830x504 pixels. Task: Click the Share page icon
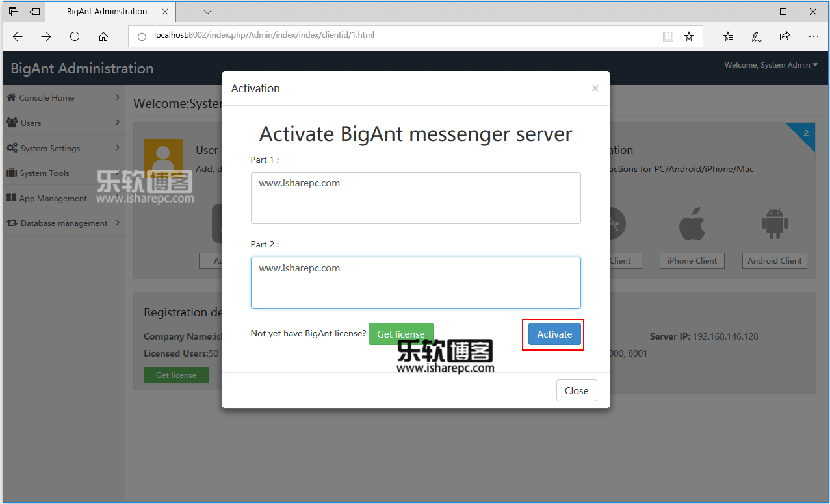click(785, 37)
